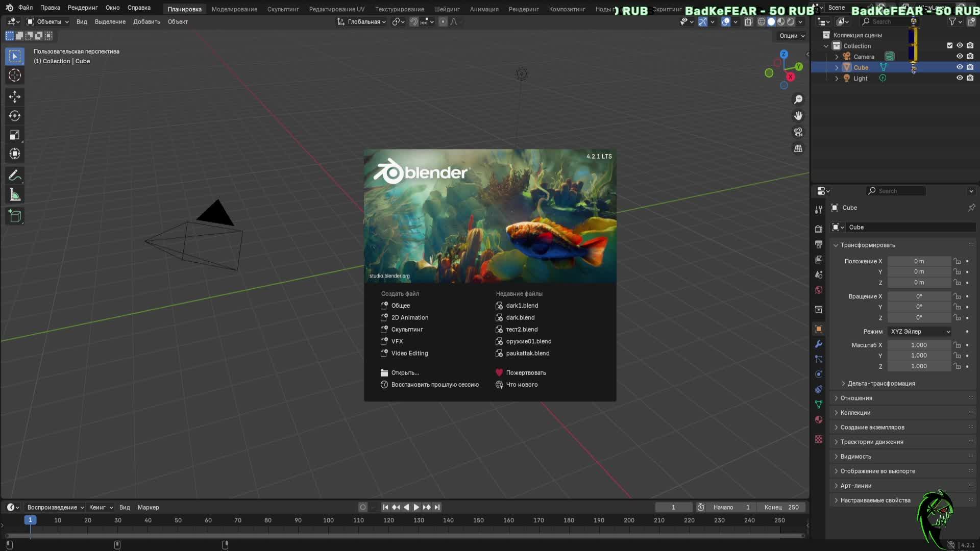Hide the Camera object with eye icon
The image size is (980, 551).
point(960,57)
